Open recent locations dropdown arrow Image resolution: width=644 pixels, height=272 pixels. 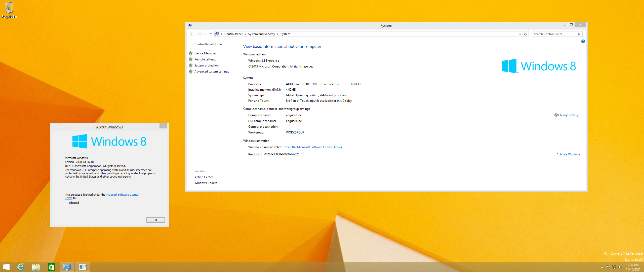tap(205, 34)
